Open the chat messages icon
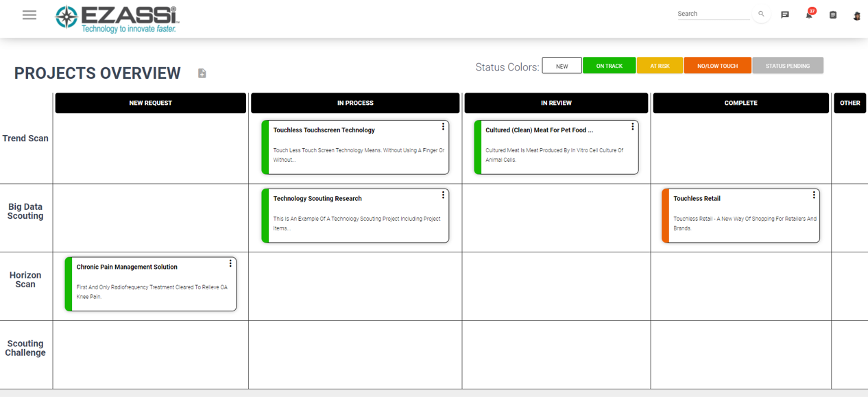Image resolution: width=868 pixels, height=397 pixels. point(785,14)
